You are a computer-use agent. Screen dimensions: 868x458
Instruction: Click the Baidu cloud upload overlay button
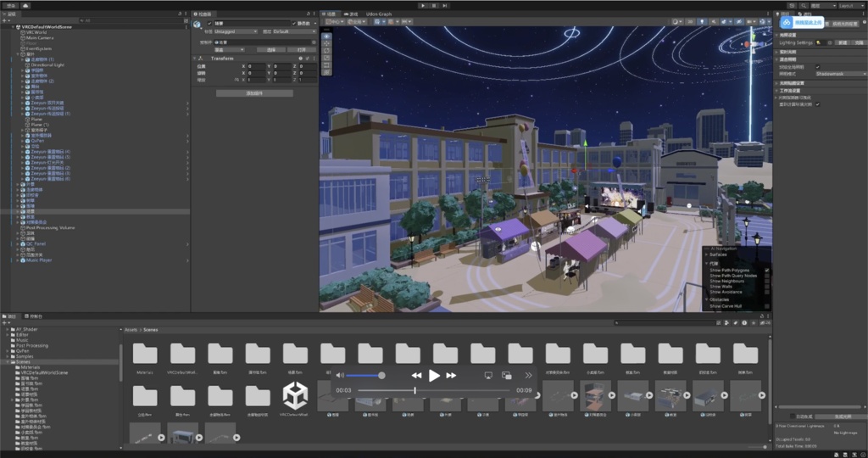[x=802, y=23]
